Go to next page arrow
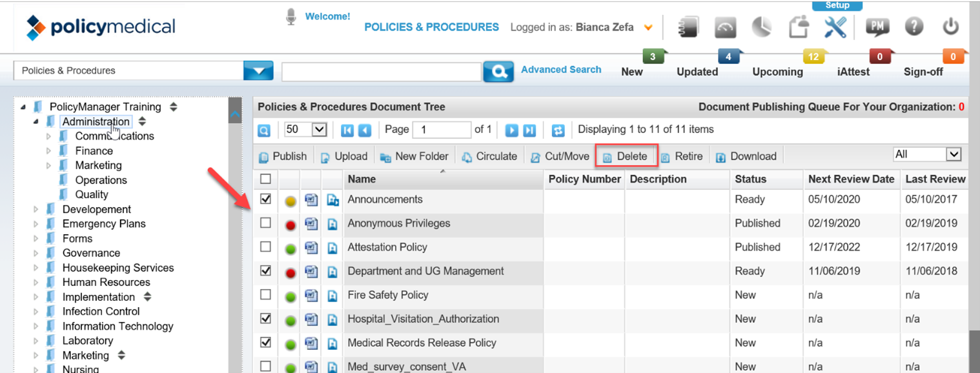This screenshot has height=373, width=980. [x=512, y=130]
